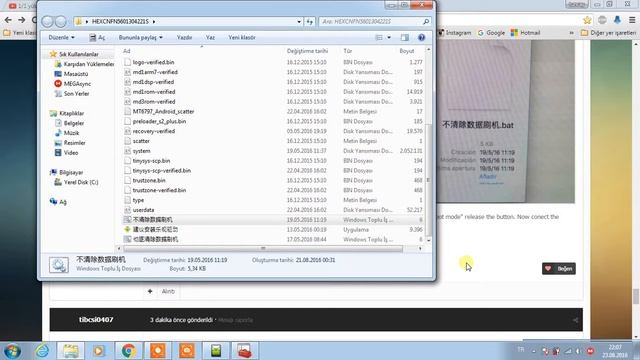The image size is (640, 360).
Task: Open Google bookmark in Chrome bar
Action: (x=491, y=33)
